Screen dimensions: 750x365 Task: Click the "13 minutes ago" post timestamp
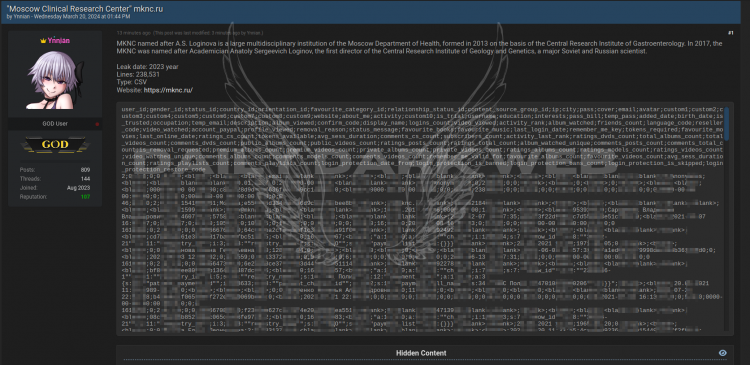tap(133, 33)
